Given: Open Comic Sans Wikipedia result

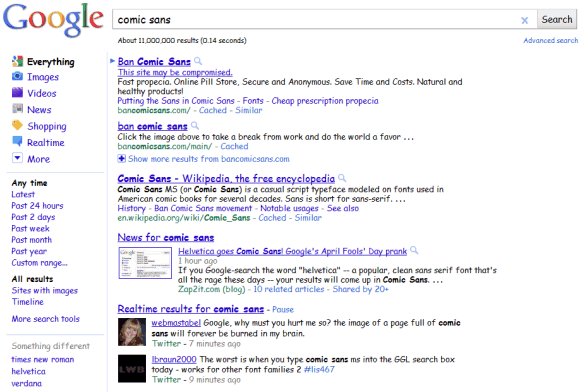Looking at the screenshot, I should point(226,179).
